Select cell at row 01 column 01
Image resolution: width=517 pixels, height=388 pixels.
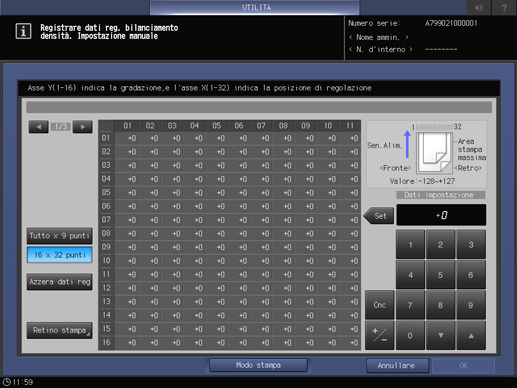(128, 138)
